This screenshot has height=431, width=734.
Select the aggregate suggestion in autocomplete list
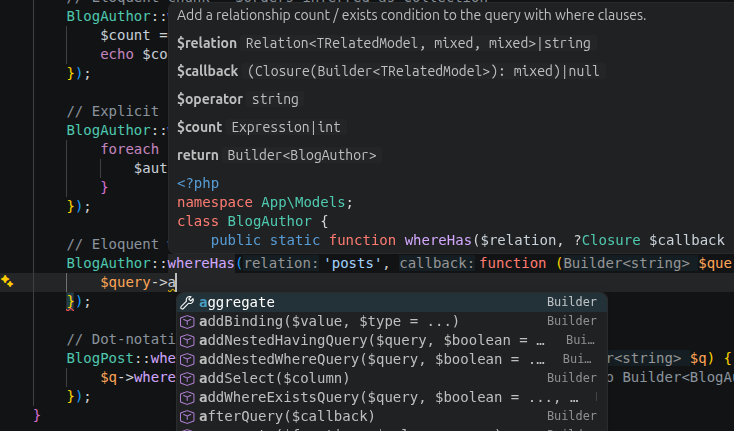(x=392, y=302)
